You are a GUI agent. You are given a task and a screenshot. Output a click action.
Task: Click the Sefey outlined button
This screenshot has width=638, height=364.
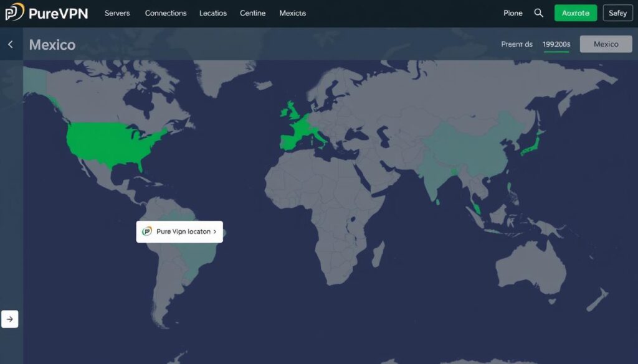(x=617, y=13)
